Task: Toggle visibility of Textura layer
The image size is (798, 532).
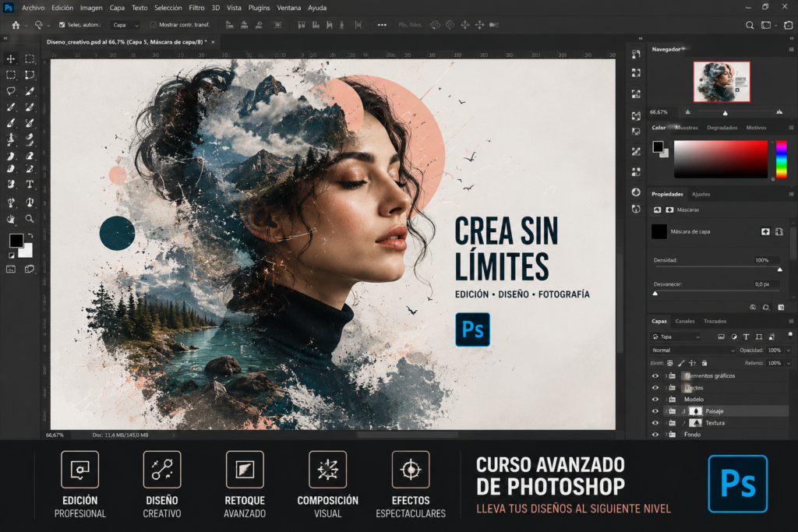Action: 655,423
